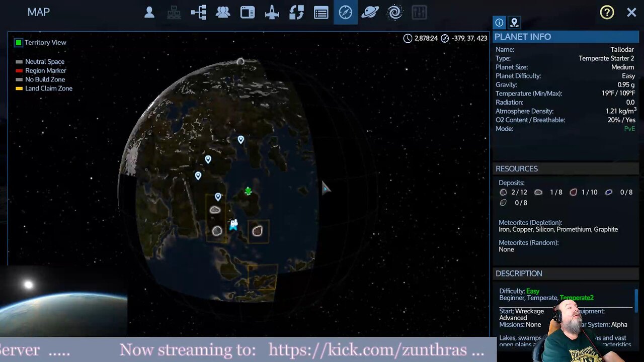The image size is (644, 362).
Task: Open the grayed-out sliders control icon
Action: coord(419,13)
